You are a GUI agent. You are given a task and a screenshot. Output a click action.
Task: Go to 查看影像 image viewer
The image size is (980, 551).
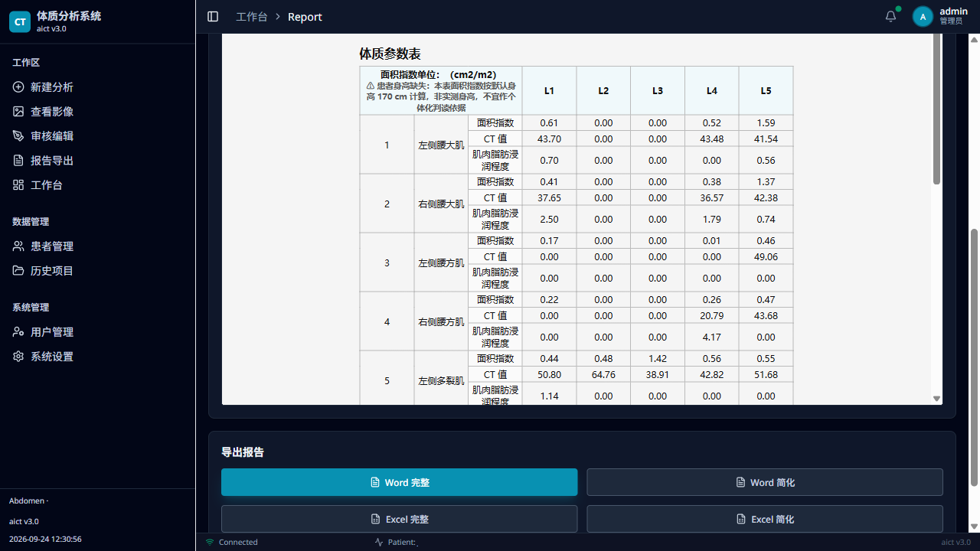pyautogui.click(x=98, y=112)
